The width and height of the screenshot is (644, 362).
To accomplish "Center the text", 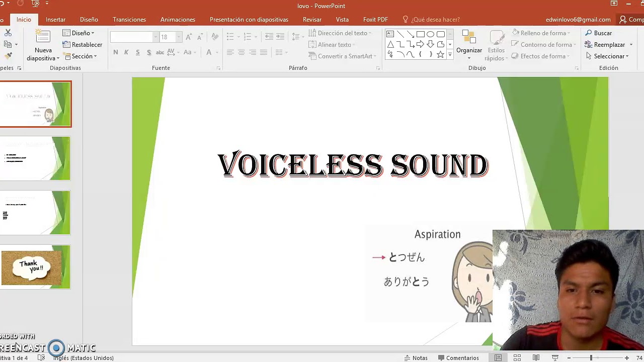I will 241,52.
